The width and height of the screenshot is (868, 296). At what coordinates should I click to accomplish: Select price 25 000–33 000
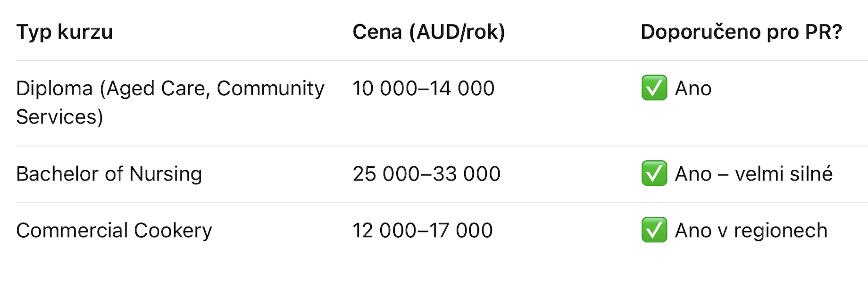point(426,174)
